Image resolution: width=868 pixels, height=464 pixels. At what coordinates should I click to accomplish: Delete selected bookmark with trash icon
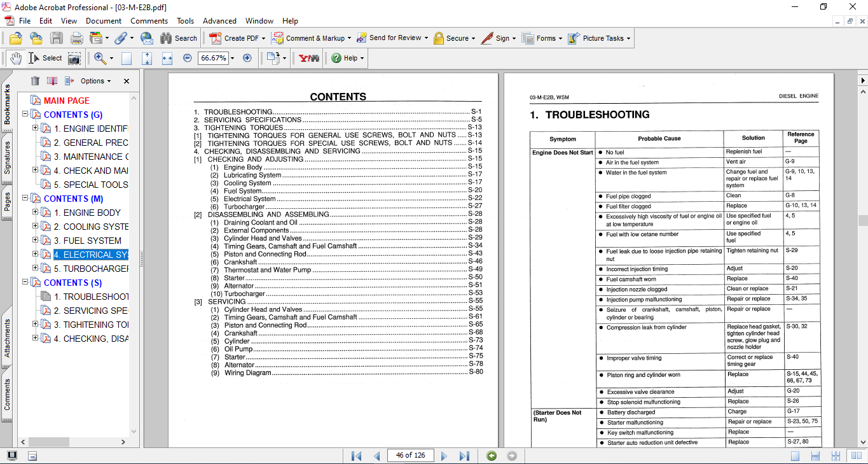tap(35, 81)
